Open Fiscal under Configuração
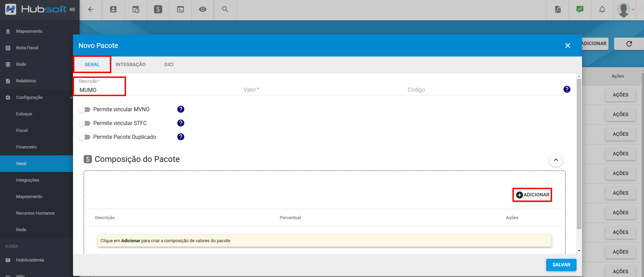The height and width of the screenshot is (277, 644). (22, 131)
